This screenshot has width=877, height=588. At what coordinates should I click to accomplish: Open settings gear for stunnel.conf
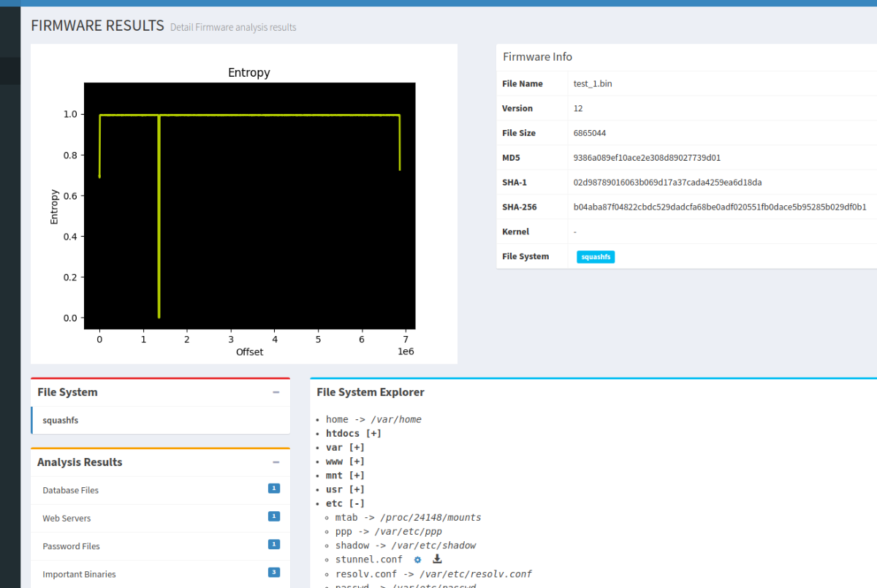[x=418, y=560]
